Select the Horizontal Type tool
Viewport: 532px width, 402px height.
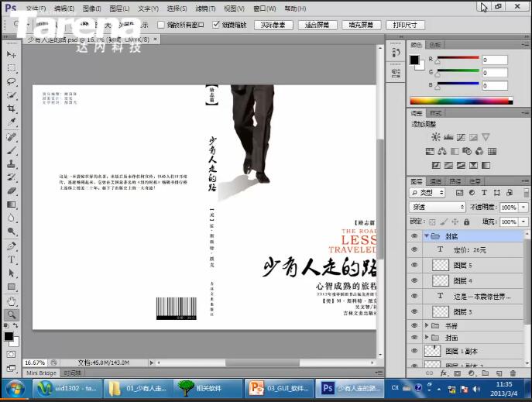click(x=11, y=259)
